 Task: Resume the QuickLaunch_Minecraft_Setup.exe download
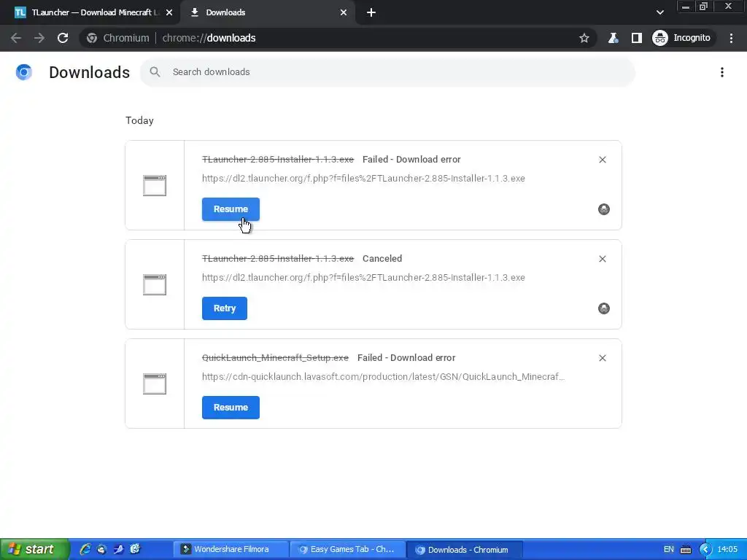(x=231, y=407)
